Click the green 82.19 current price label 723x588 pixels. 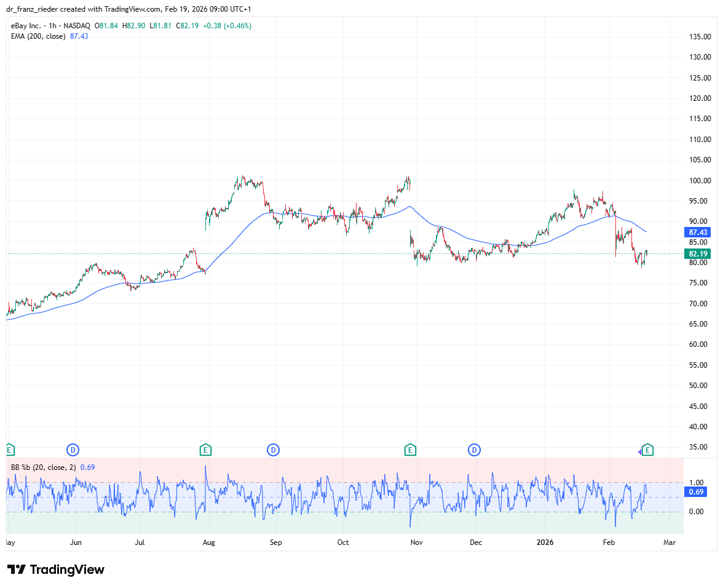tap(698, 254)
